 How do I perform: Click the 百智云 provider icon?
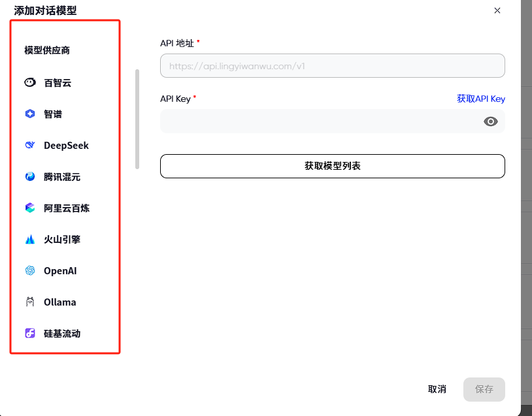coord(30,83)
